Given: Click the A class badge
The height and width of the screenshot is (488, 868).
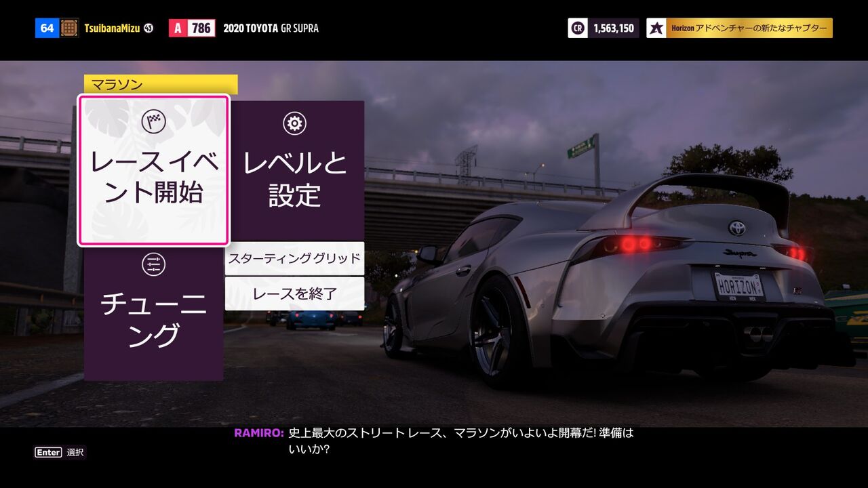Looking at the screenshot, I should click(x=178, y=28).
